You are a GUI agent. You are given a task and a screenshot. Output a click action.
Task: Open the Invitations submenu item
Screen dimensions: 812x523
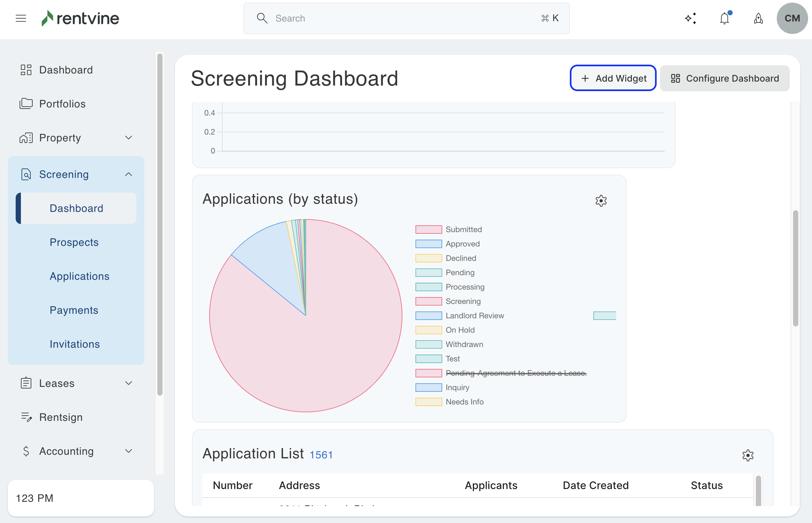pos(75,344)
